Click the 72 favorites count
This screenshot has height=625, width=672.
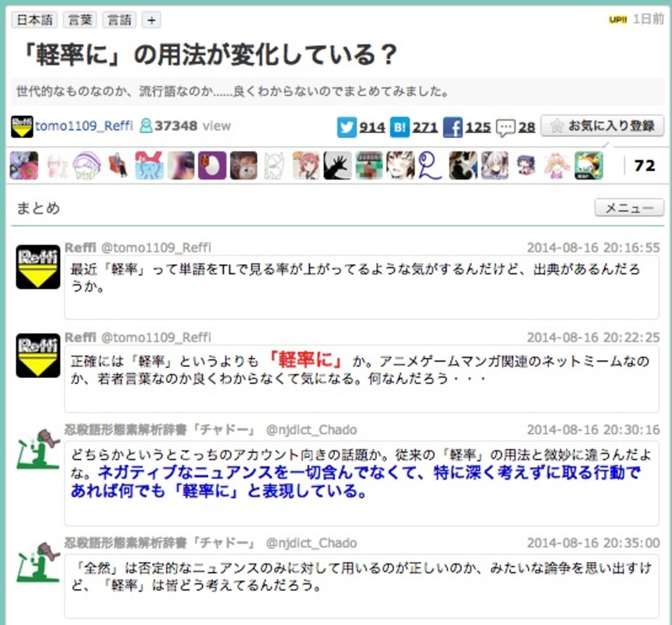tap(644, 166)
